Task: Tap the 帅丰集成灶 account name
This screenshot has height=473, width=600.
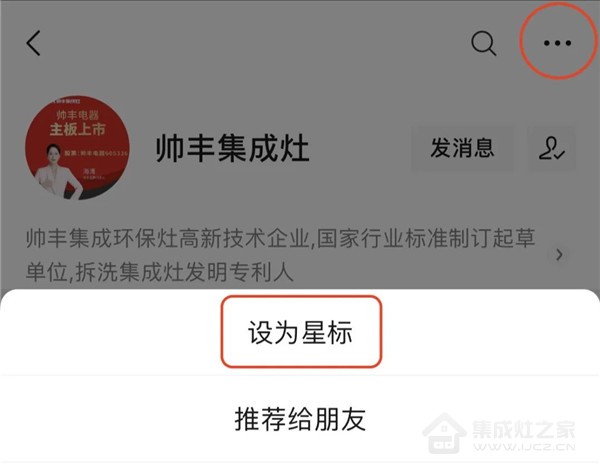Action: 233,148
